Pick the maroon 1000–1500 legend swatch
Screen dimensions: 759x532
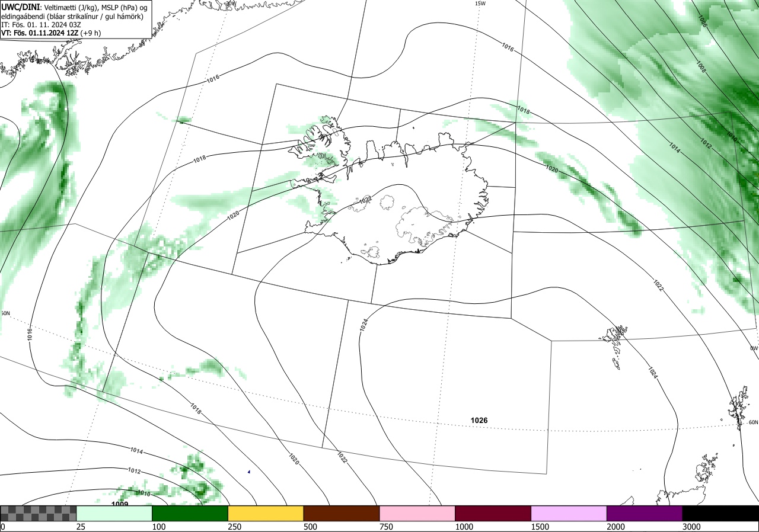[493, 513]
